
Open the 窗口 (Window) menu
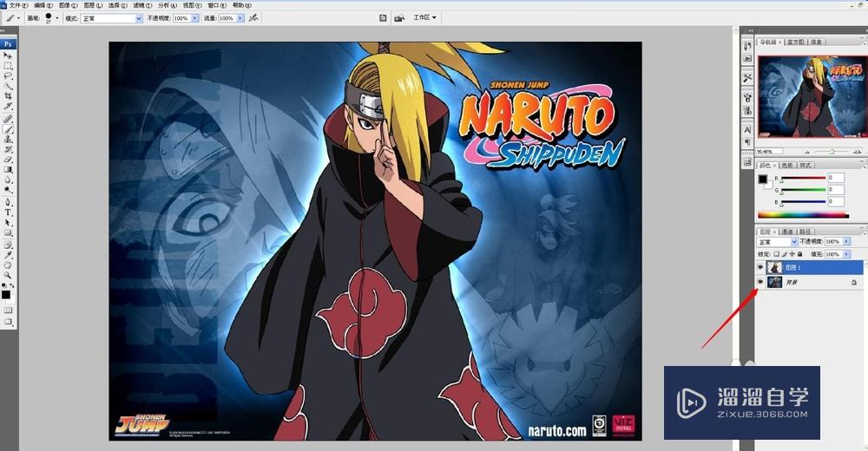pyautogui.click(x=217, y=5)
